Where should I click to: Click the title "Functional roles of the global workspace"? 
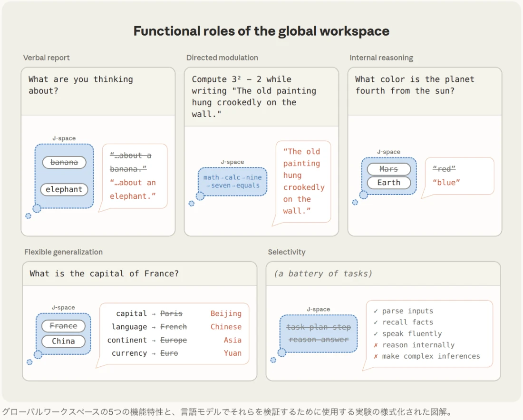(x=261, y=31)
